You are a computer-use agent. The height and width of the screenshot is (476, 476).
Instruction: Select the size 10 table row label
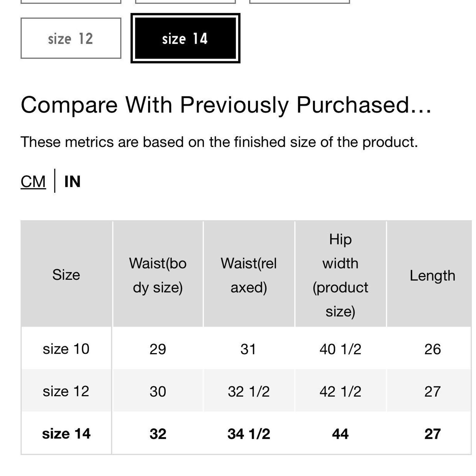pos(66,349)
